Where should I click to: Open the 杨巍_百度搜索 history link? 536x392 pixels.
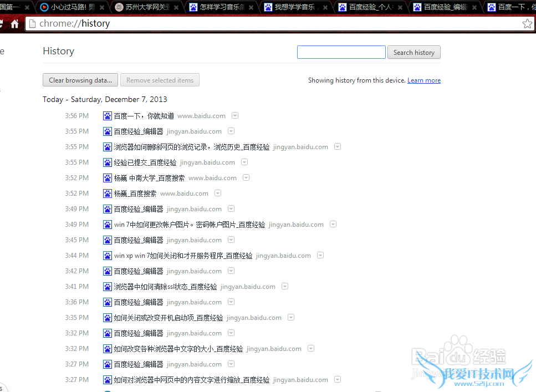click(135, 194)
